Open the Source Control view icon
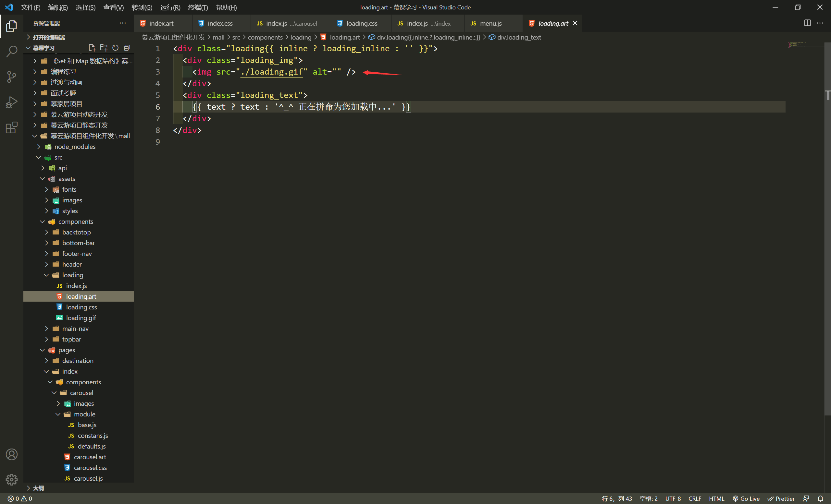Screen dimensions: 831x504 (11, 77)
